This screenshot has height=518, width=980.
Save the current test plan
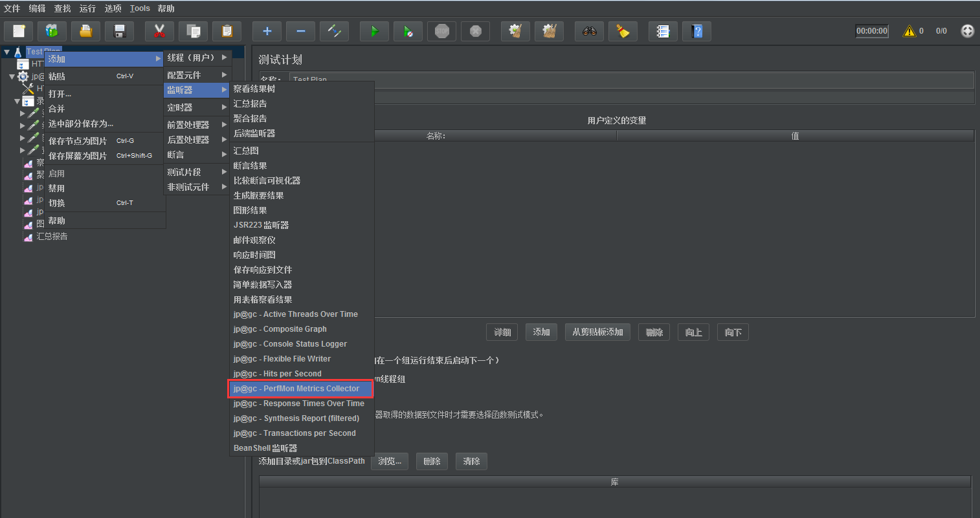[119, 30]
